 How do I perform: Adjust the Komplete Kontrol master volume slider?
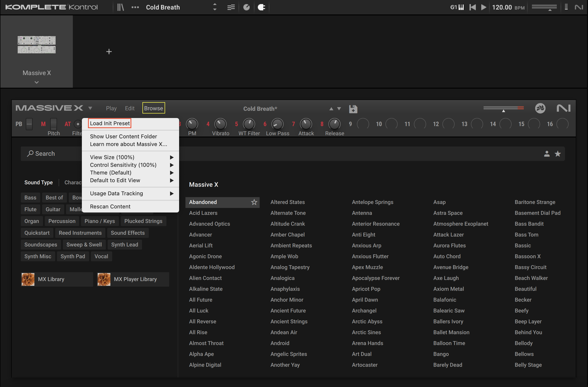pyautogui.click(x=544, y=7)
